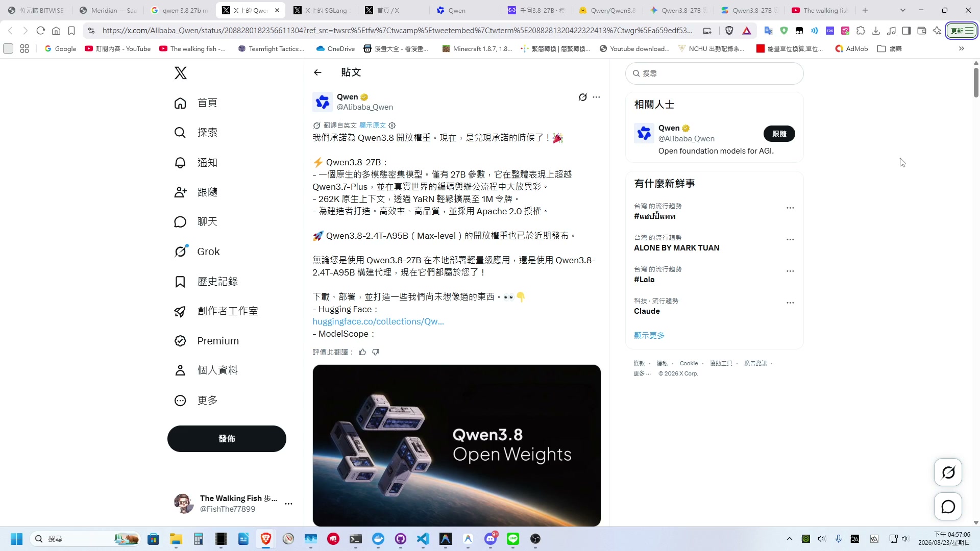Screen dimensions: 980x551
Task: Open the Qwen3.8 Open Weights image
Action: coord(456,445)
